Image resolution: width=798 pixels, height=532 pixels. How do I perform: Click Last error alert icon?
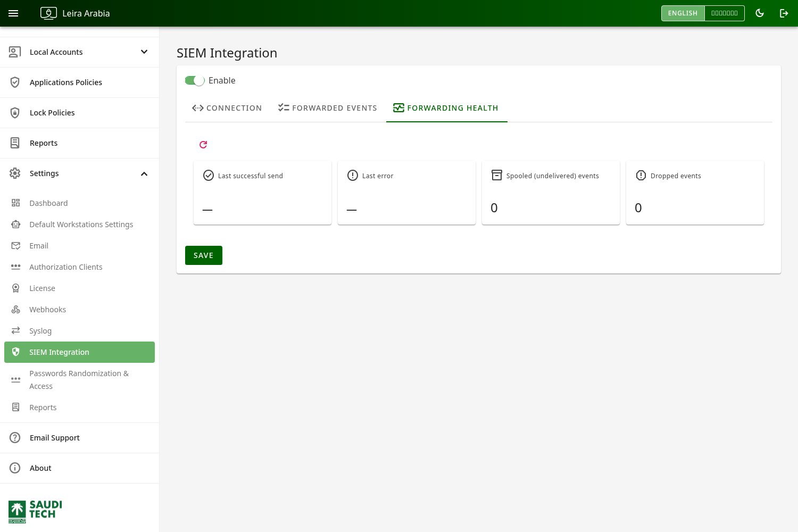(353, 176)
